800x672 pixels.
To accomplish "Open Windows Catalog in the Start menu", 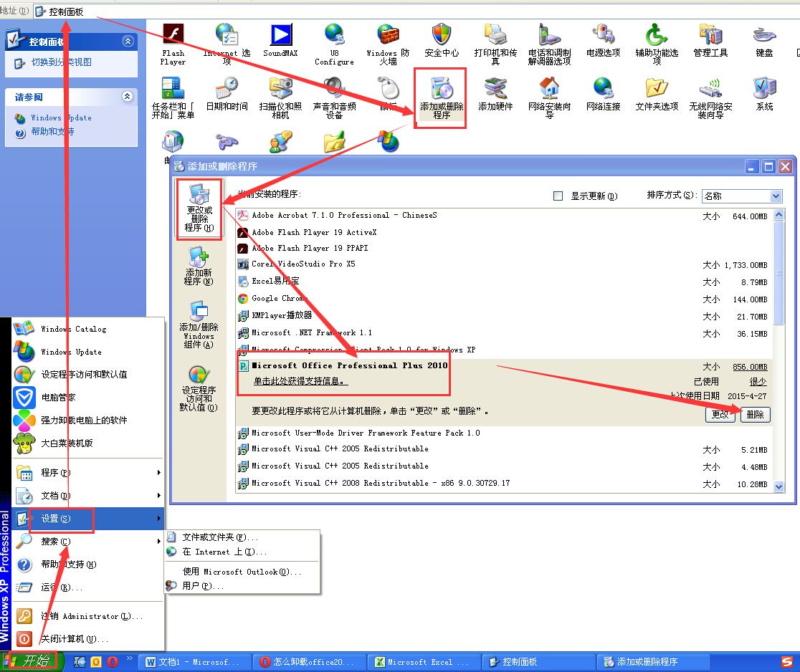I will [87, 329].
